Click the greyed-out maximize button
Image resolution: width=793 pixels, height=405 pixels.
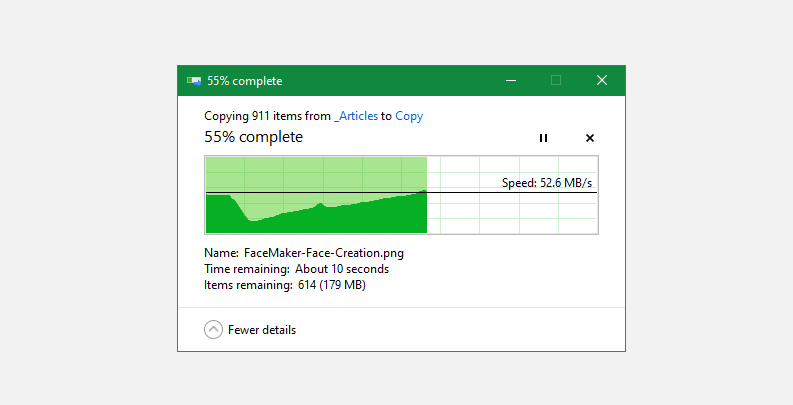(556, 80)
